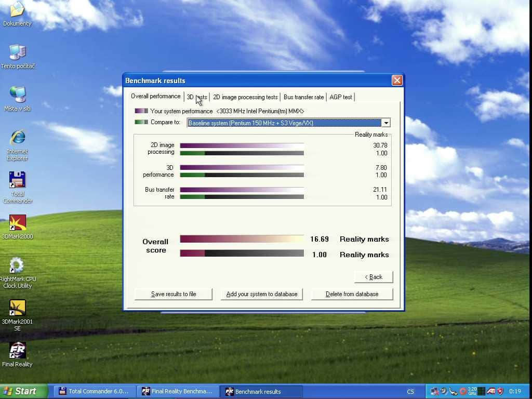532x399 pixels.
Task: Click the Safely Remove Hardware tray icon
Action: click(x=453, y=391)
